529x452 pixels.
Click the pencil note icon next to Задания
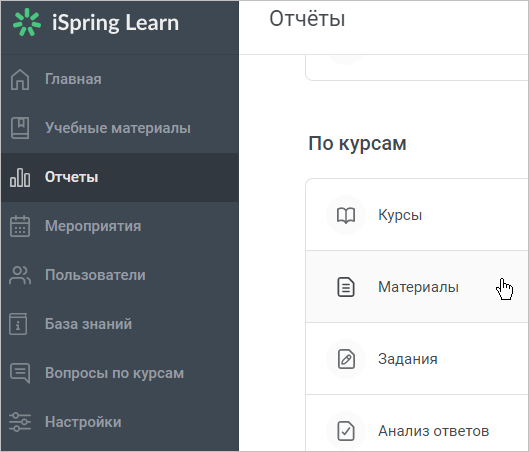click(346, 359)
